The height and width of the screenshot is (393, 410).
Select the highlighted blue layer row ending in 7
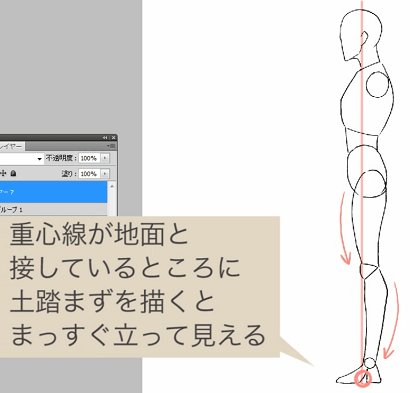click(53, 192)
